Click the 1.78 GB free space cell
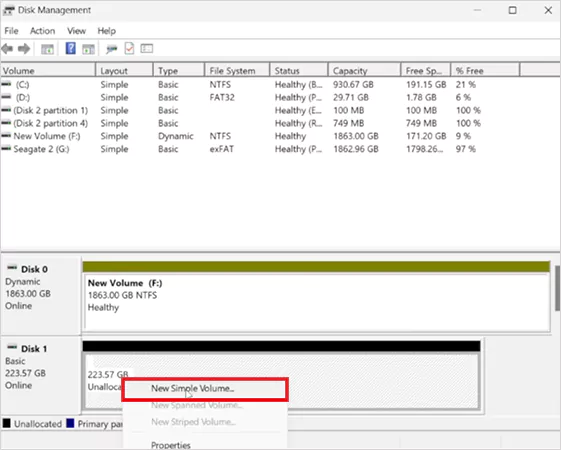 421,98
